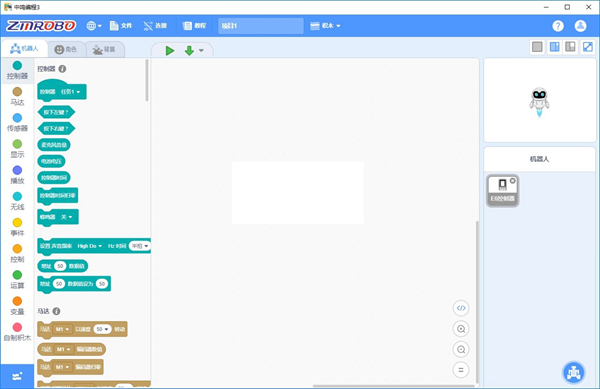The height and width of the screenshot is (389, 600).
Task: Click the user account avatar icon
Action: point(580,26)
